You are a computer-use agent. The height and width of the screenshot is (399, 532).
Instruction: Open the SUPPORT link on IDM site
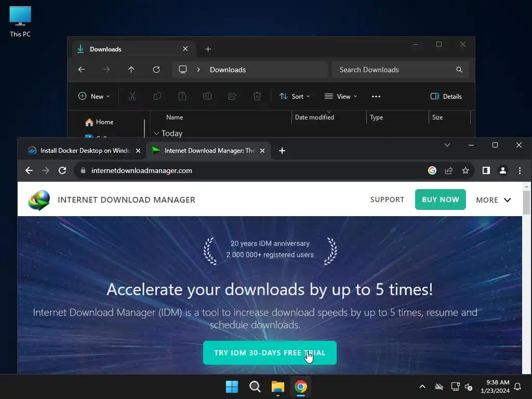click(387, 199)
